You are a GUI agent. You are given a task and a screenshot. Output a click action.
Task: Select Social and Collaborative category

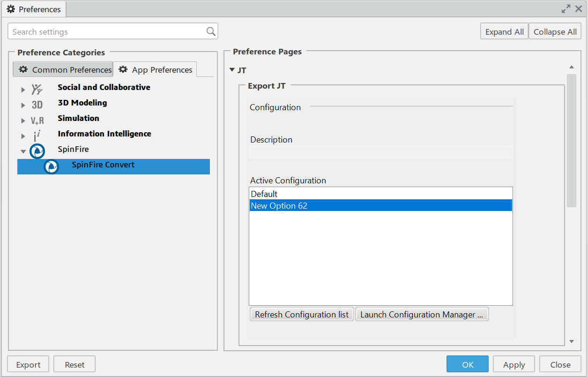click(104, 87)
